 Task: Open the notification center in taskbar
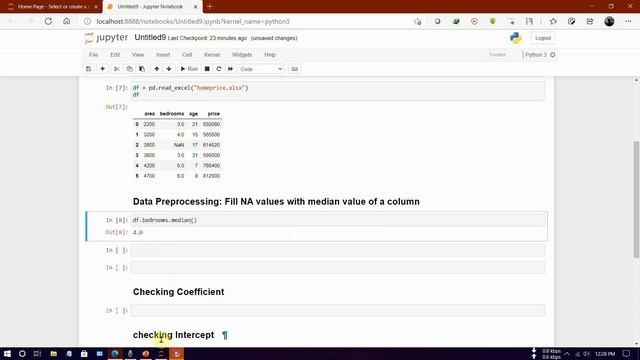627,353
